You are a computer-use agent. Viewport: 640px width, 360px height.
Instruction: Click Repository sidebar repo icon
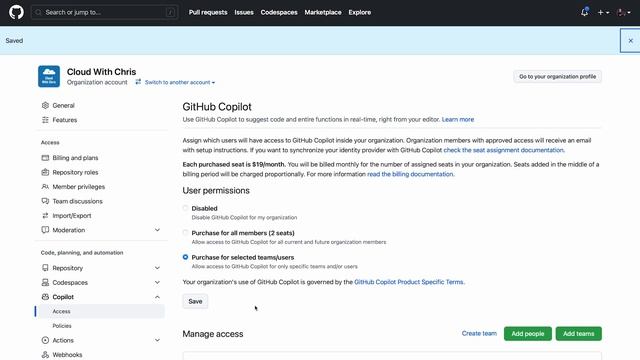point(45,268)
